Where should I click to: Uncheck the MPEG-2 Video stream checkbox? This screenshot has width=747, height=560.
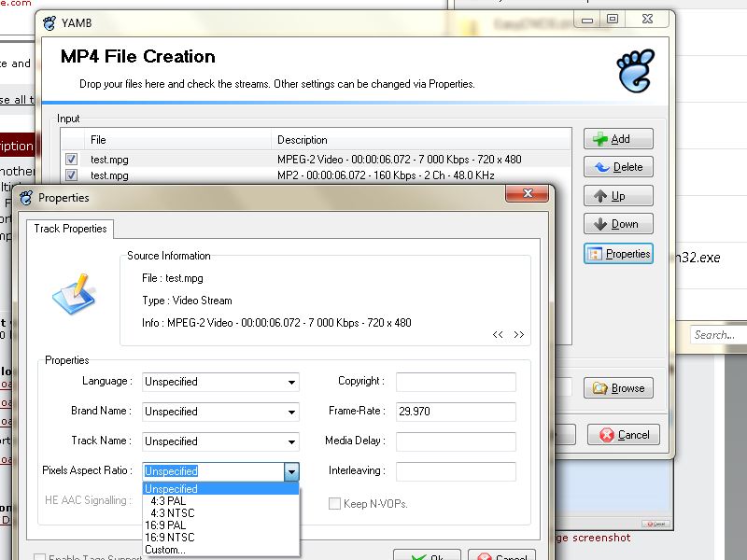(72, 159)
